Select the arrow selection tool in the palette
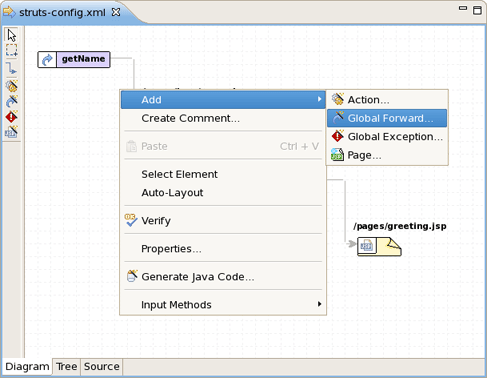Viewport: 487px width, 378px height. click(x=11, y=35)
